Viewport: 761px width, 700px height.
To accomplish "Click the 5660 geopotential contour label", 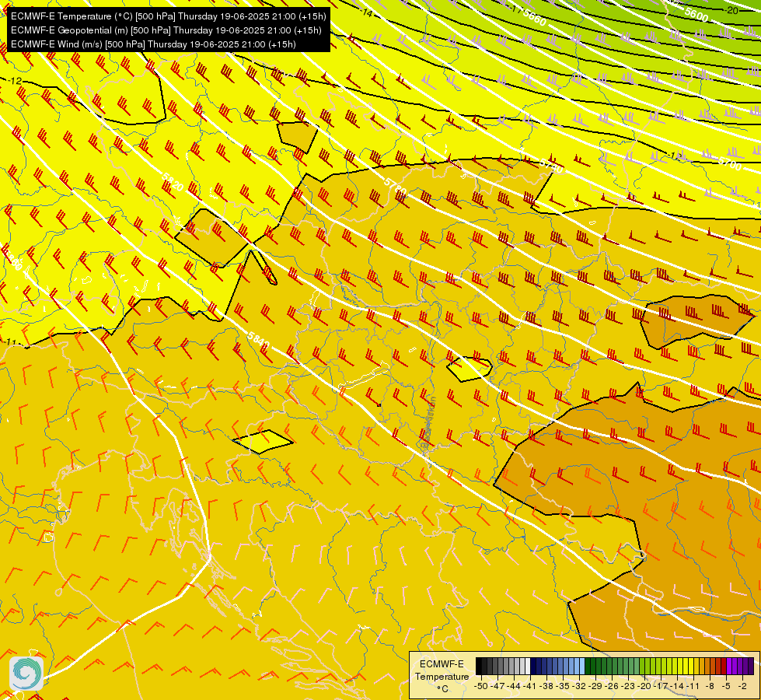I will (535, 18).
